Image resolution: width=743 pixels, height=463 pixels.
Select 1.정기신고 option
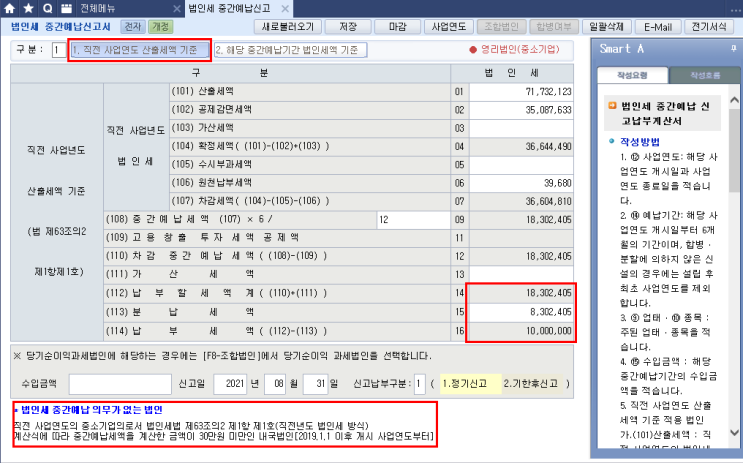(469, 384)
